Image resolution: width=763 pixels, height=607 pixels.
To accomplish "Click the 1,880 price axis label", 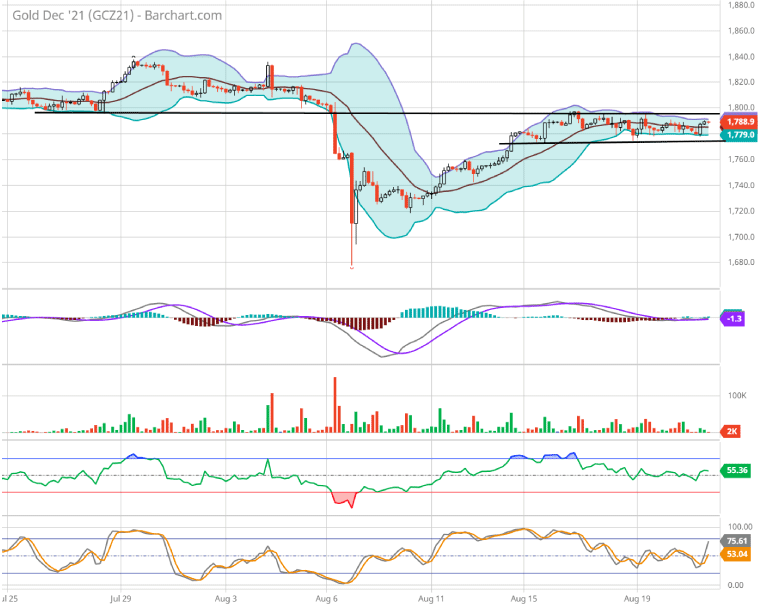I will (740, 5).
